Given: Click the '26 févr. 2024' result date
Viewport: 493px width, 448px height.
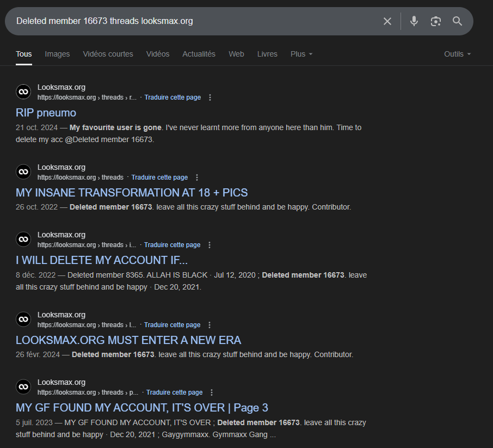Looking at the screenshot, I should 38,354.
